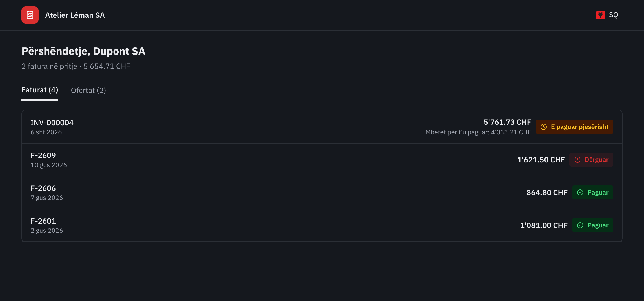Image resolution: width=644 pixels, height=301 pixels.
Task: Switch to the Ofertat (2) tab
Action: coord(89,90)
